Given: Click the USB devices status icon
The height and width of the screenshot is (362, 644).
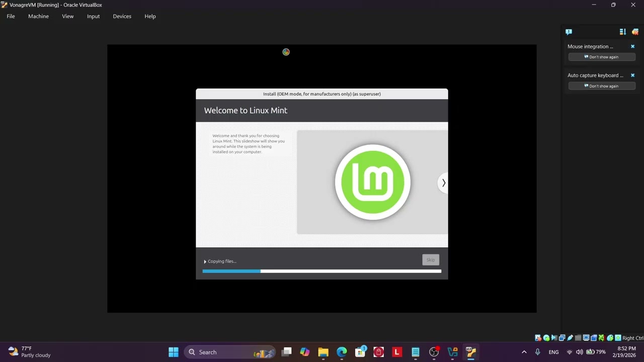Looking at the screenshot, I should (x=570, y=338).
